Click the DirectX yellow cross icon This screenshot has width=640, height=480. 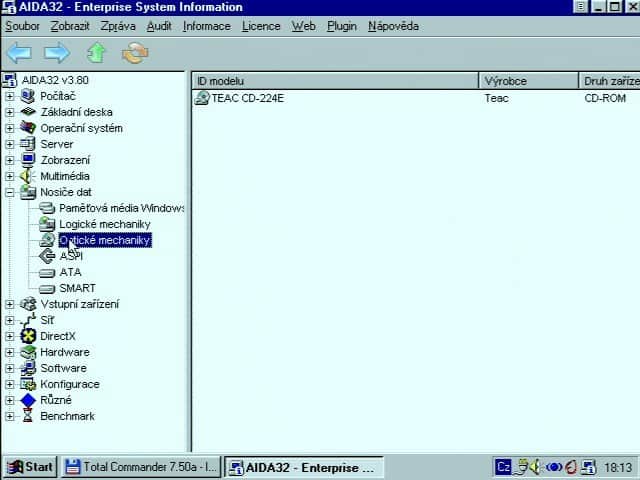[x=28, y=336]
